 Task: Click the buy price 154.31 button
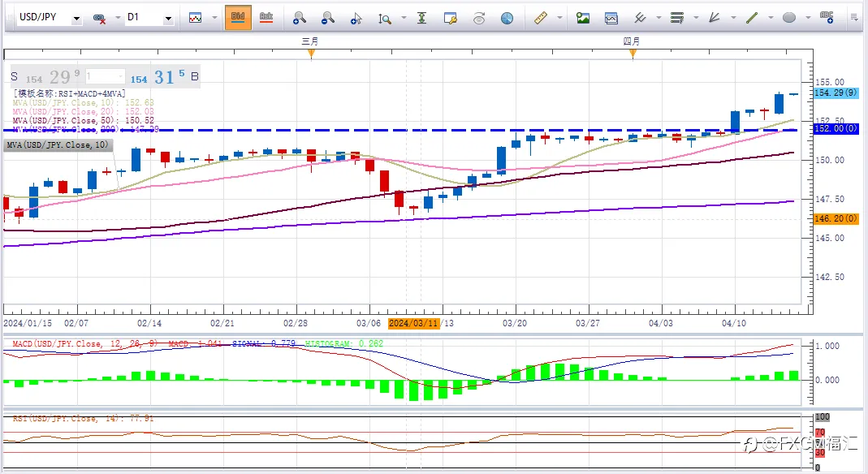pyautogui.click(x=164, y=77)
